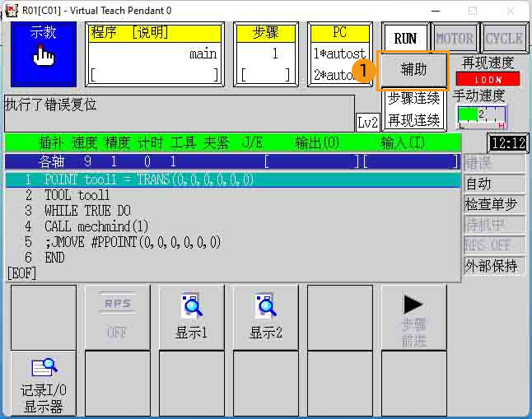The width and height of the screenshot is (532, 419).
Task: Toggle the CYCLE start button
Action: pyautogui.click(x=504, y=39)
